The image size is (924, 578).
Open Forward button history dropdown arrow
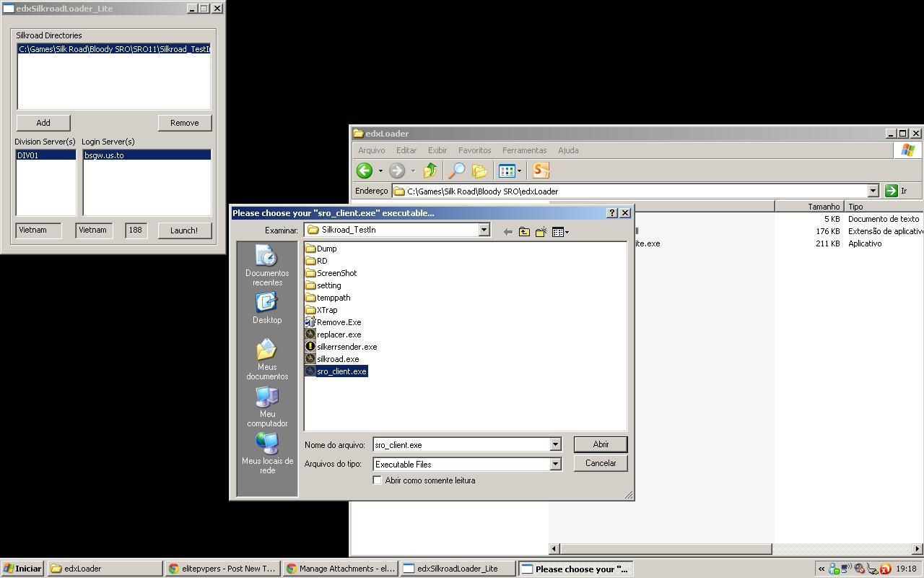coord(413,171)
